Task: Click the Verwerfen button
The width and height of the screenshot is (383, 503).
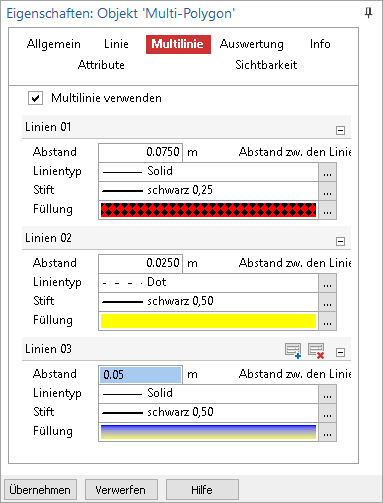Action: (x=121, y=490)
